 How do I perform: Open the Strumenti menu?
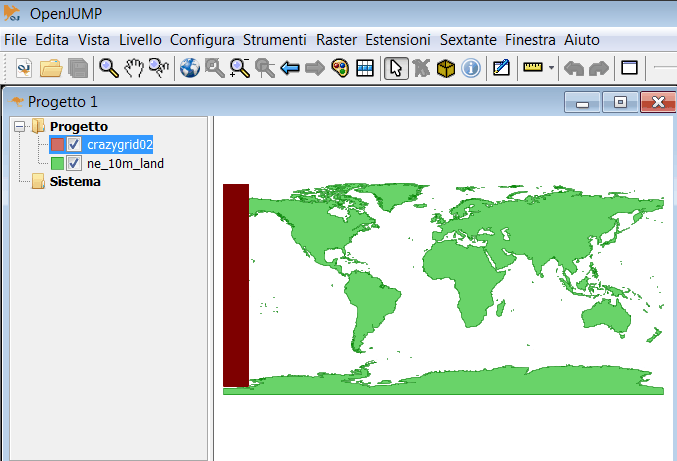click(274, 40)
